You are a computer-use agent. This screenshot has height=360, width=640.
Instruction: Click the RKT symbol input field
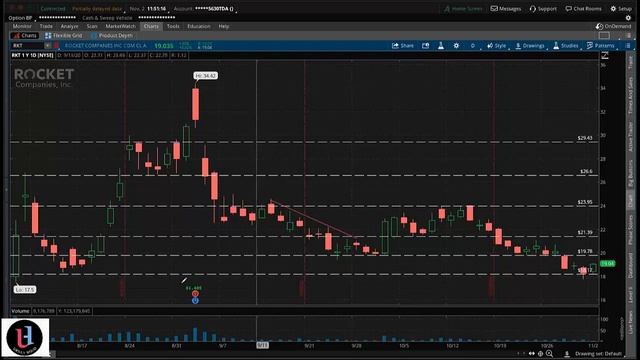[x=27, y=46]
